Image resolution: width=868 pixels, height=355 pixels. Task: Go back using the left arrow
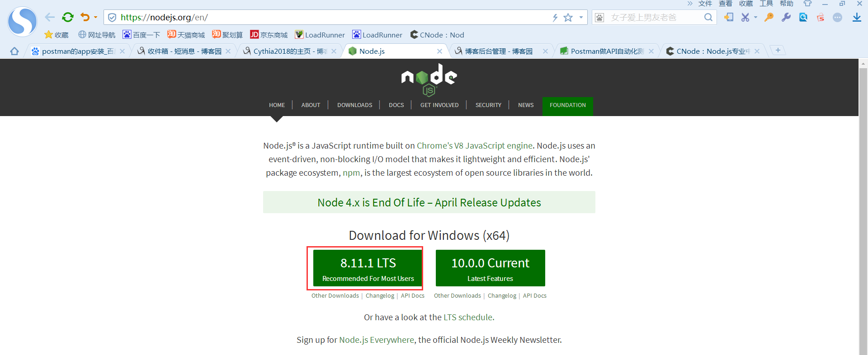point(50,17)
